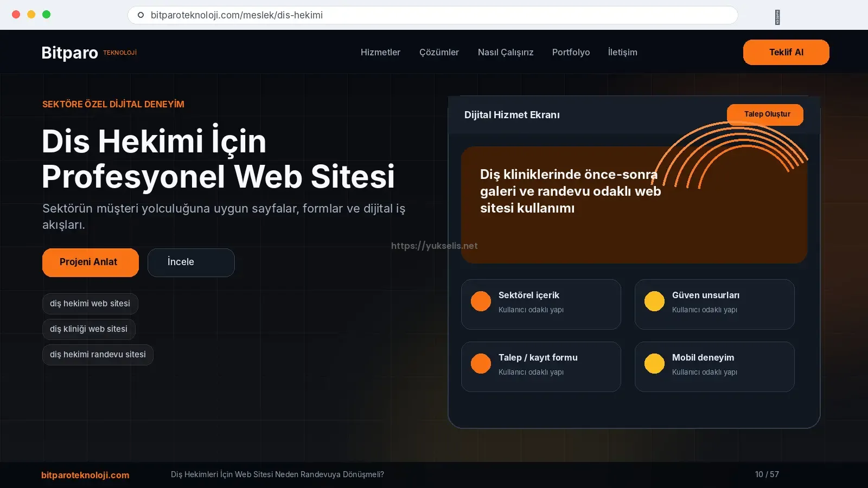Open the Talep / kayıt formu card title
Viewport: 868px width, 488px height.
(538, 357)
